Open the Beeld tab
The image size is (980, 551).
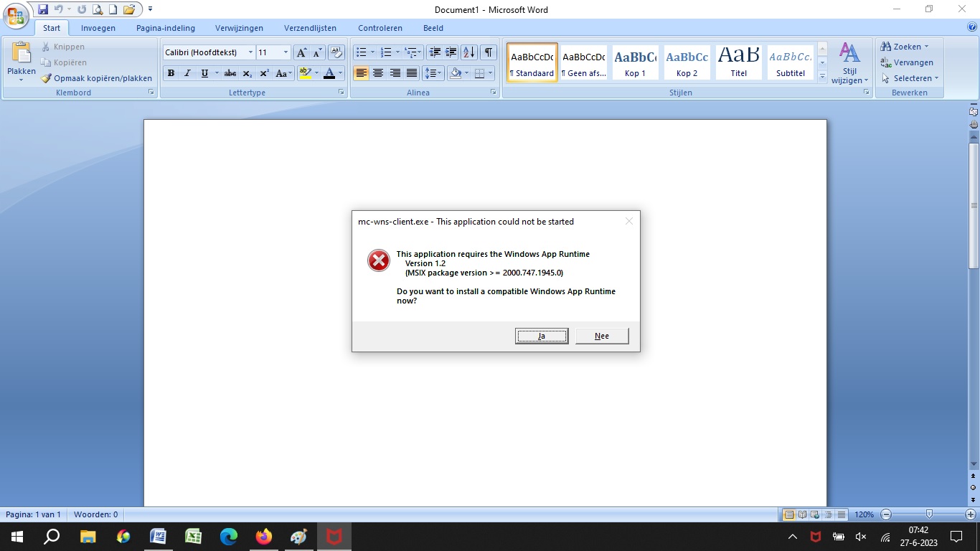tap(433, 28)
